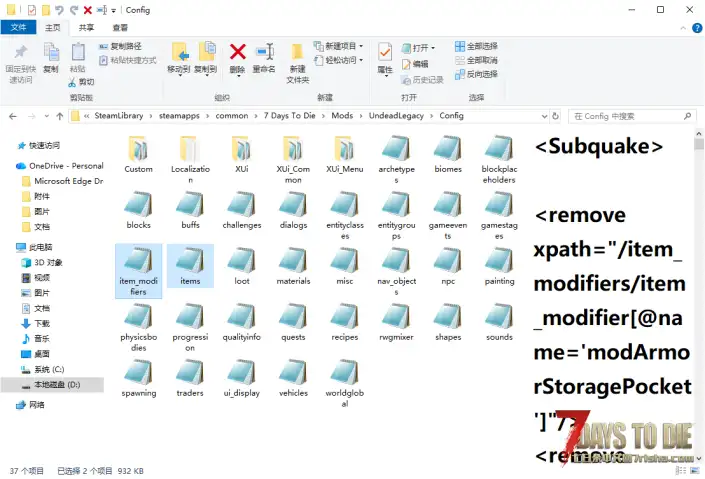The height and width of the screenshot is (479, 705).
Task: Click the red Delete (删除) ribbon icon
Action: tap(237, 52)
